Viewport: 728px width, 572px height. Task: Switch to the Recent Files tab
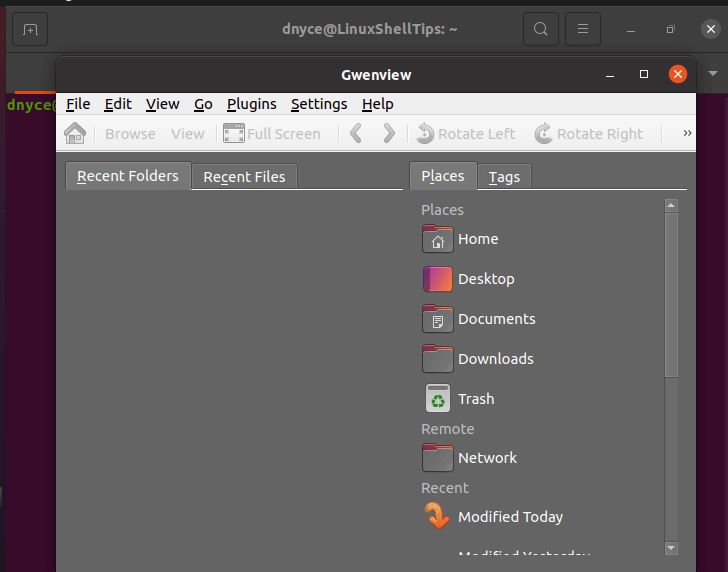244,177
